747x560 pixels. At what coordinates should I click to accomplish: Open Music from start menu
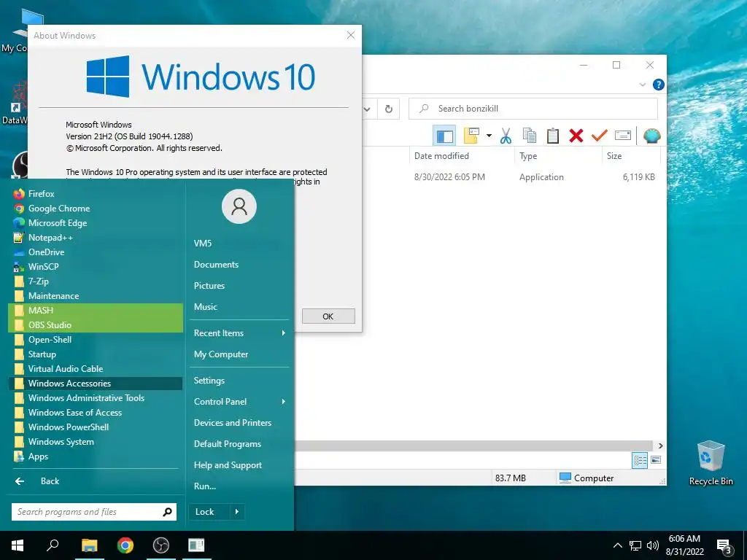coord(239,307)
